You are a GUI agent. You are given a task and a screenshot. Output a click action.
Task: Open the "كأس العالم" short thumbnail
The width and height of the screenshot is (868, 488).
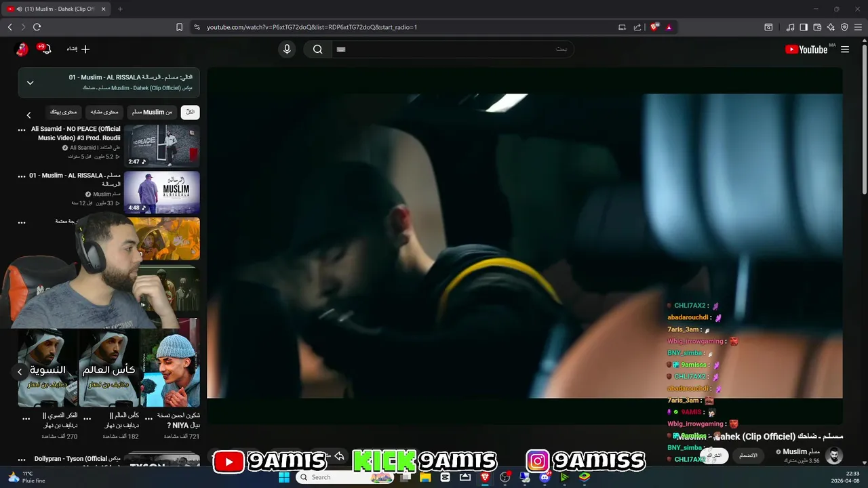click(x=108, y=368)
